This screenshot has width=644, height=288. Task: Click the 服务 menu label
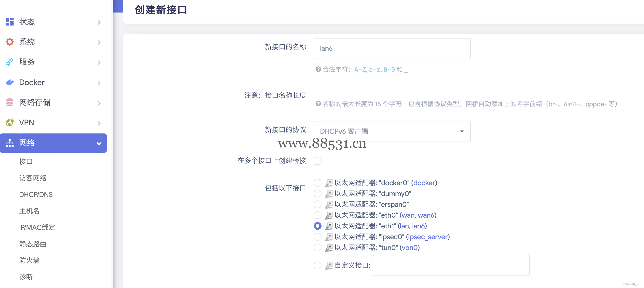coord(27,62)
